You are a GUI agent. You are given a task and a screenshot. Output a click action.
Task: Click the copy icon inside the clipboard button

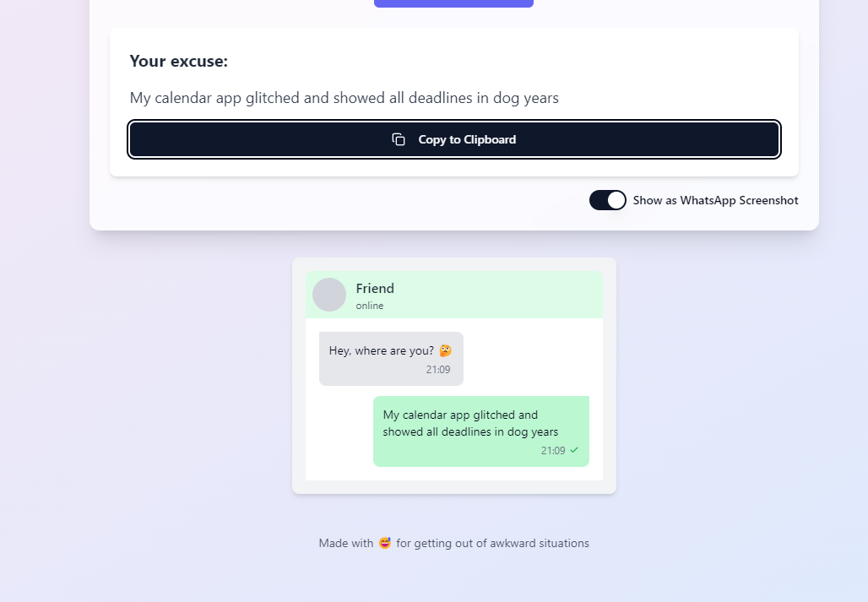(398, 139)
